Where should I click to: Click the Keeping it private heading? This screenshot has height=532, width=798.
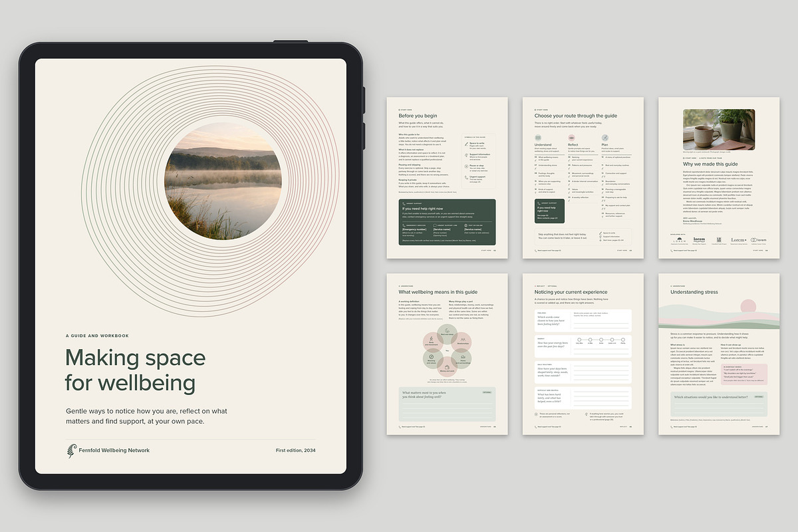click(x=407, y=180)
